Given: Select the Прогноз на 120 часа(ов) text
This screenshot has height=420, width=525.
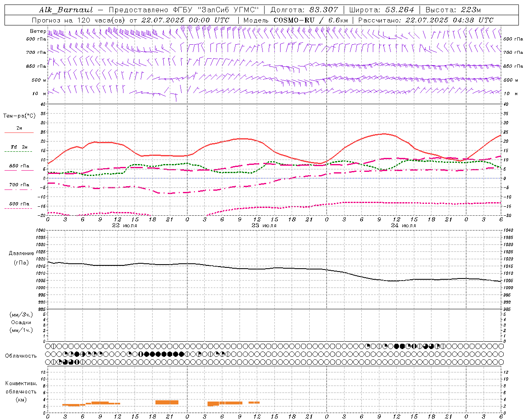Looking at the screenshot, I should (79, 20).
